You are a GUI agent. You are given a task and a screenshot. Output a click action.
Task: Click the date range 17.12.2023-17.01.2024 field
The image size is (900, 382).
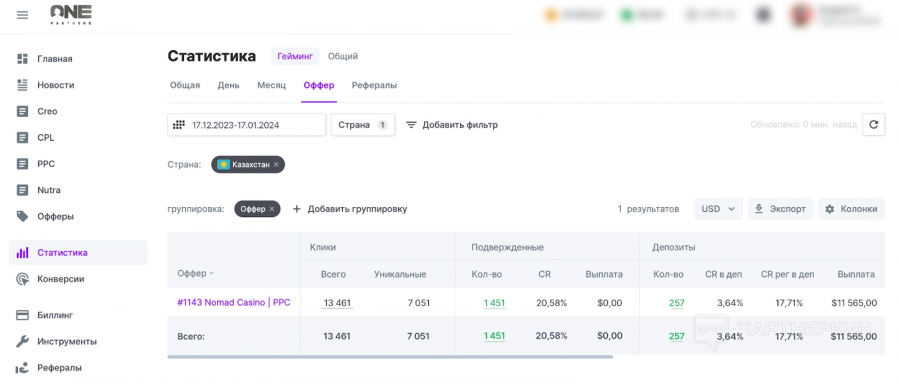tap(247, 124)
